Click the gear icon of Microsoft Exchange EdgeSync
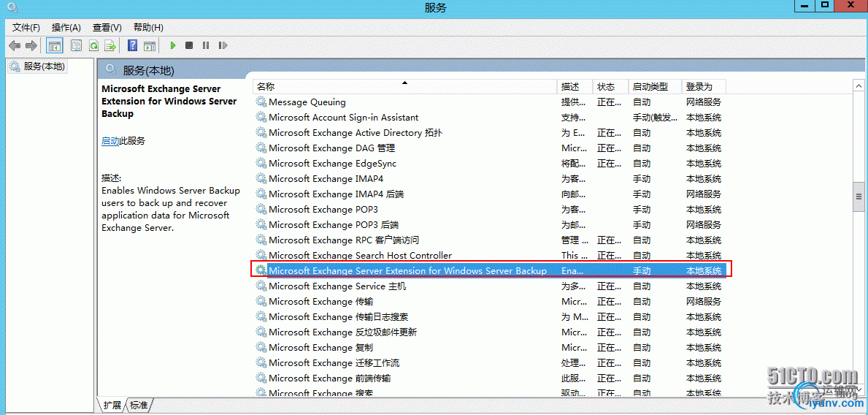This screenshot has height=415, width=868. click(x=261, y=164)
